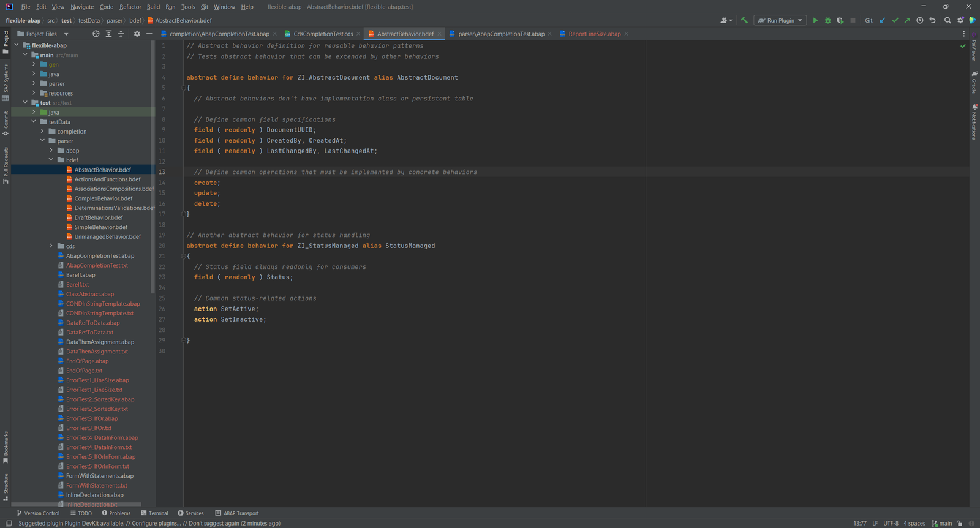This screenshot has width=980, height=528.
Task: Toggle the Bookmarks tool window stripe button
Action: (x=6, y=448)
